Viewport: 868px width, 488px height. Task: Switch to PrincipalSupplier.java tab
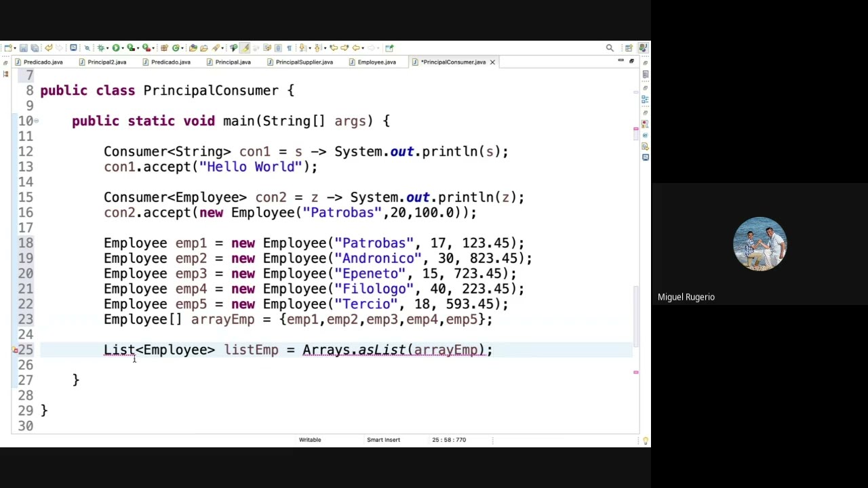click(x=299, y=62)
